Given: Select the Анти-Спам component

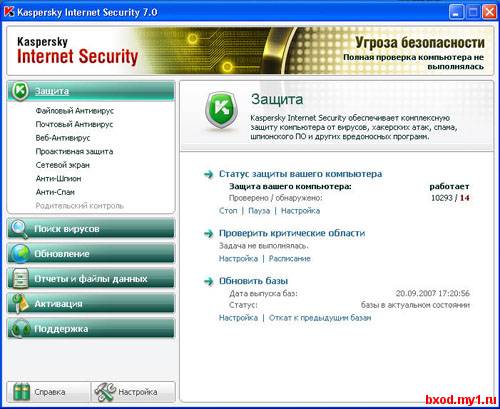Looking at the screenshot, I should 55,192.
